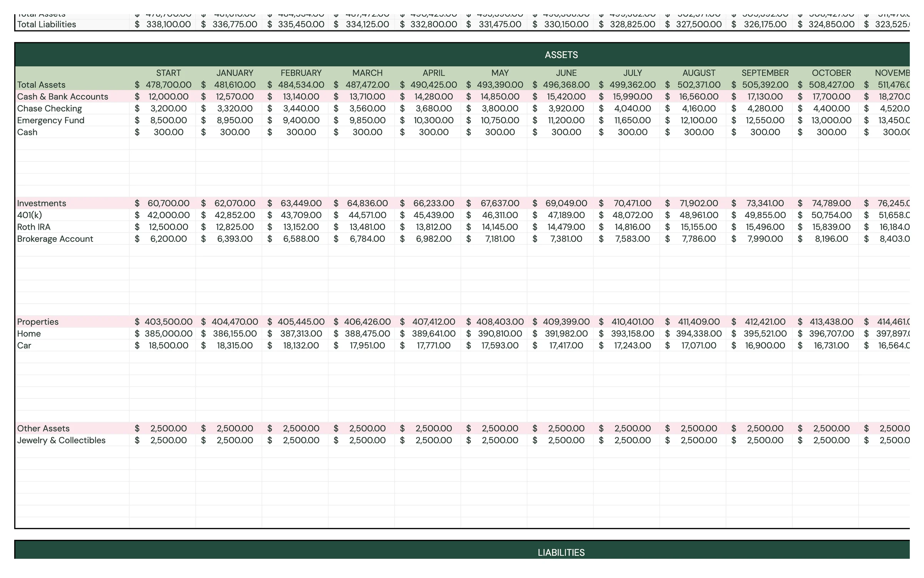Select Emergency Fund April value 10,300.00
Viewport: 924px width, 578px height.
(434, 120)
